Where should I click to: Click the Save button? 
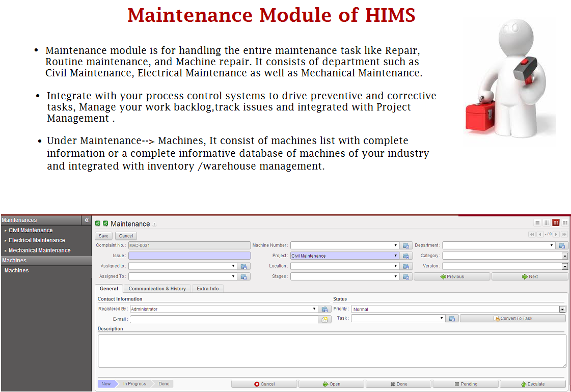coord(103,236)
